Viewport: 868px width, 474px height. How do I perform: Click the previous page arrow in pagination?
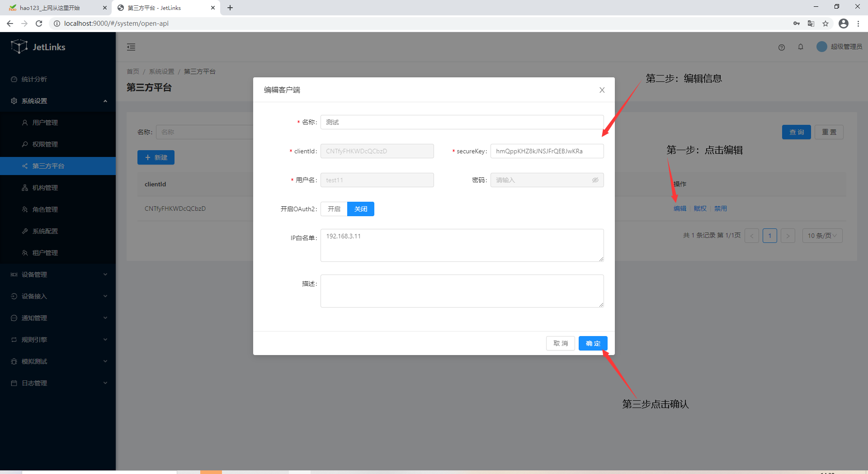click(x=752, y=236)
